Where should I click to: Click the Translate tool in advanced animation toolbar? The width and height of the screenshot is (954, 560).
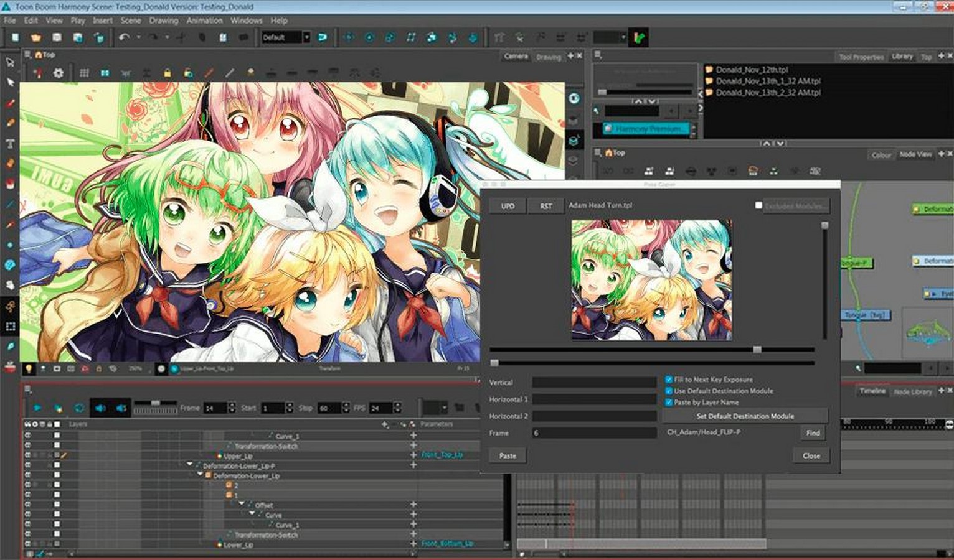[349, 37]
